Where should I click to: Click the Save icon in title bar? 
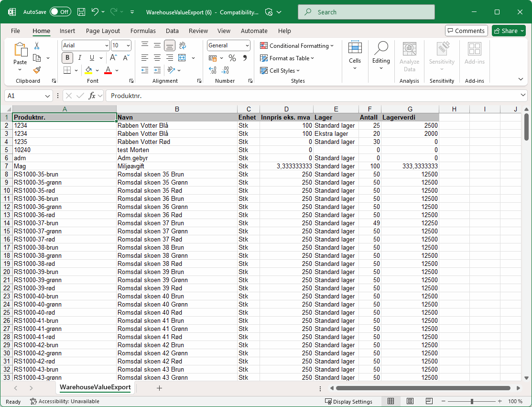pos(81,12)
